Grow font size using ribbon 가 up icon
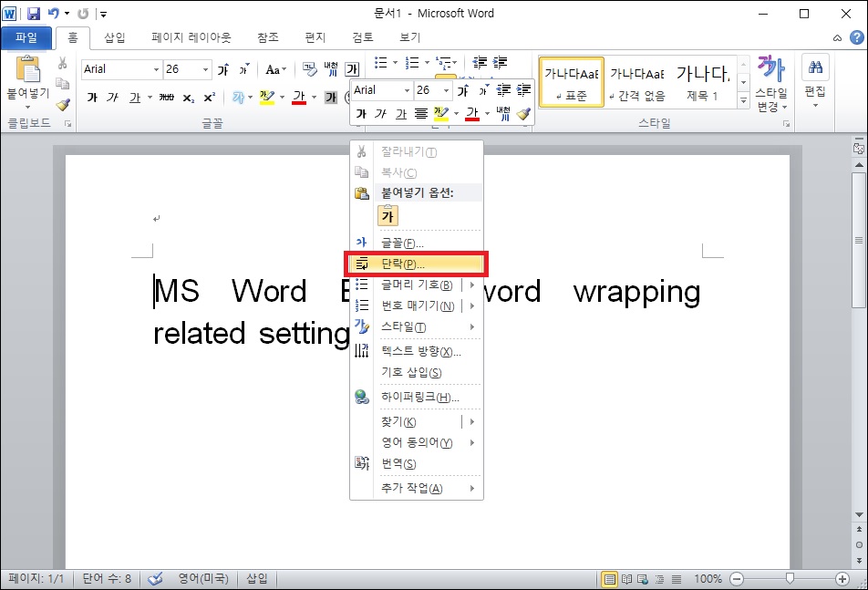 pos(223,69)
